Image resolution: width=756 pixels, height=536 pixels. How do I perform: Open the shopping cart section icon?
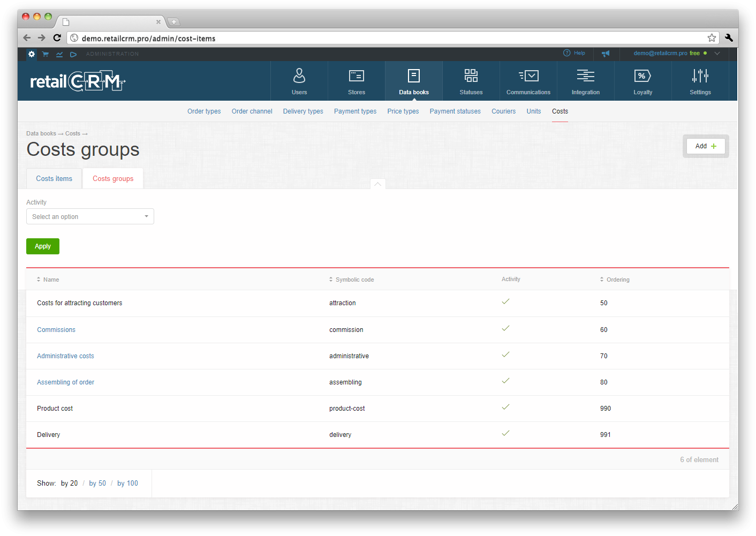click(46, 54)
